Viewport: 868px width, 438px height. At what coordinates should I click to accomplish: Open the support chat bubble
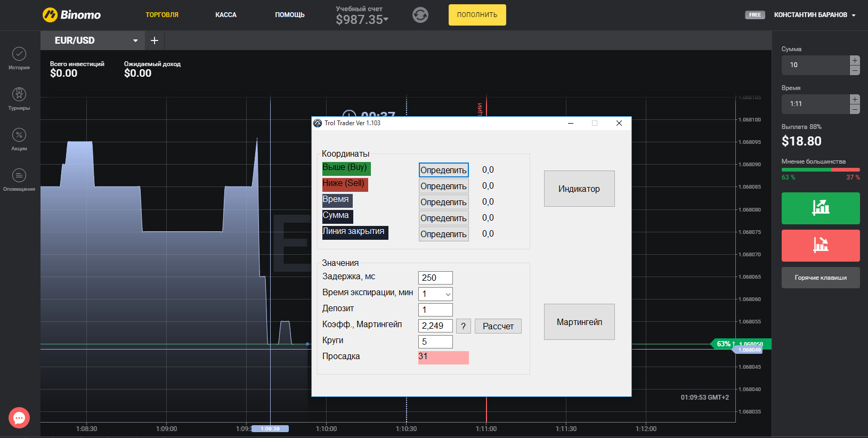coord(19,418)
